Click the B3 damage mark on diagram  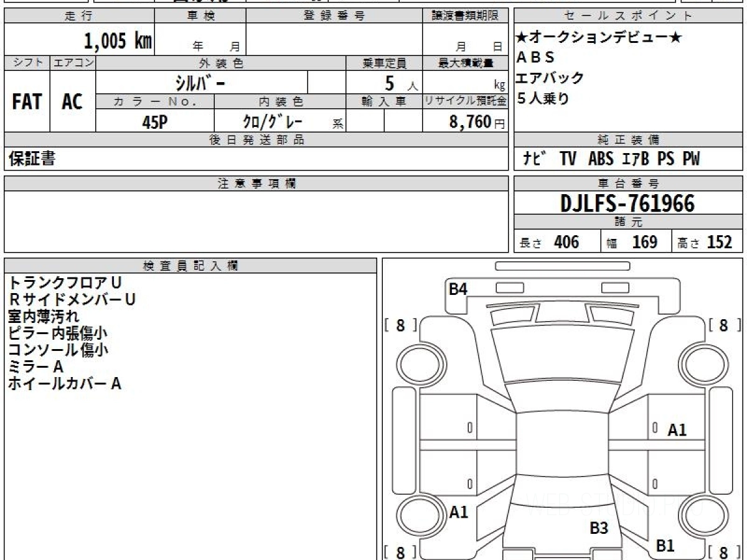pyautogui.click(x=599, y=528)
